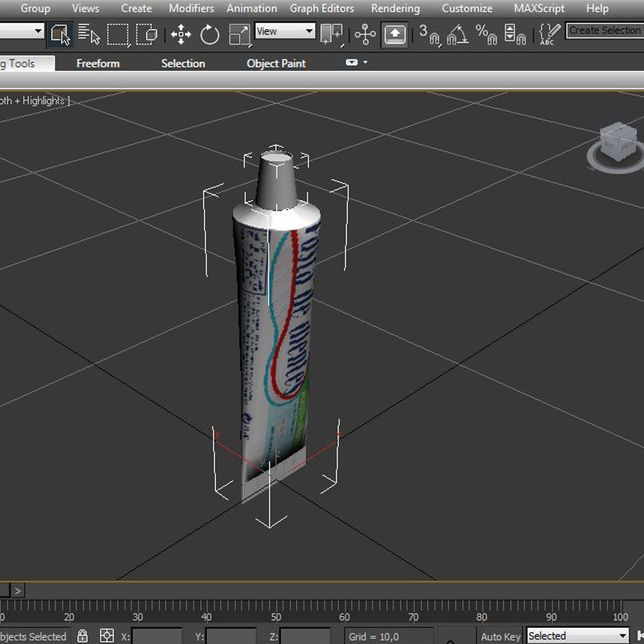Image resolution: width=644 pixels, height=644 pixels.
Task: Toggle Keyboard Shortcut Override button
Action: (394, 35)
